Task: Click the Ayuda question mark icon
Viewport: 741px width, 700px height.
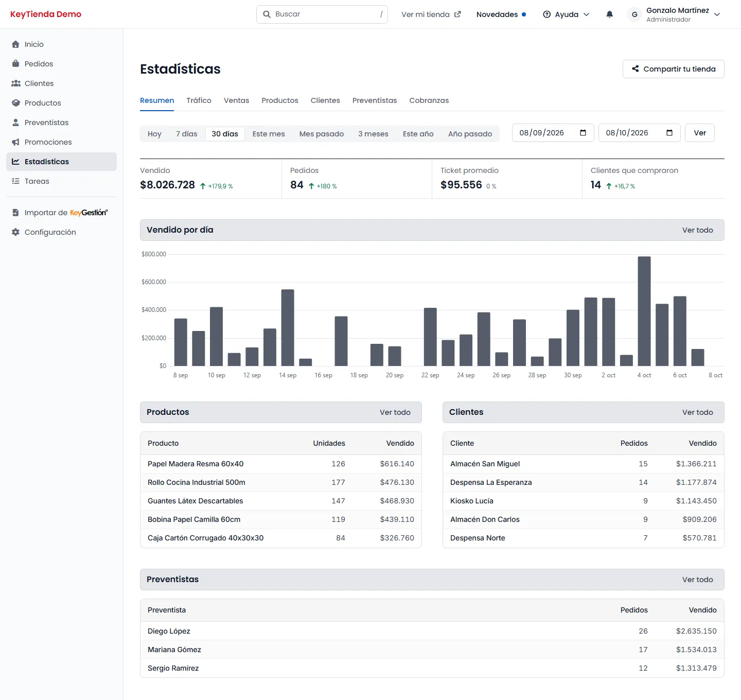Action: pos(547,14)
